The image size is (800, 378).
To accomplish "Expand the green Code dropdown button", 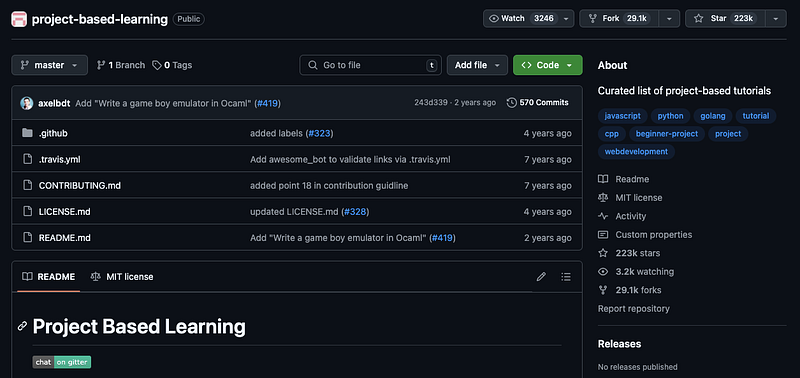I will tap(547, 65).
